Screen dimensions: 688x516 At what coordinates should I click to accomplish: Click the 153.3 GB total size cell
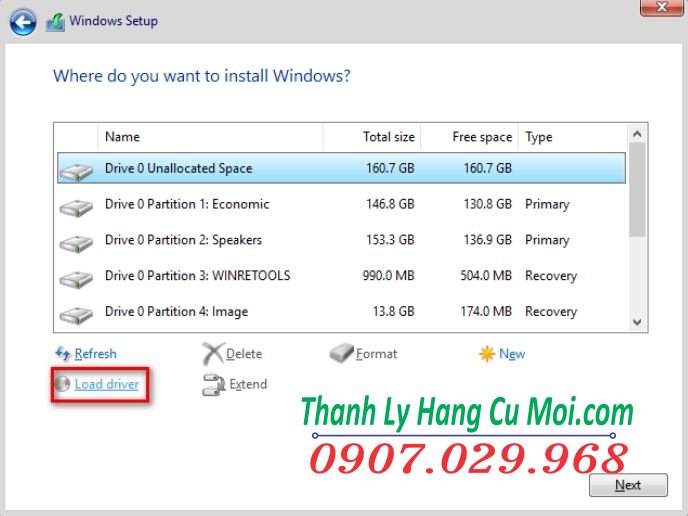(x=390, y=240)
